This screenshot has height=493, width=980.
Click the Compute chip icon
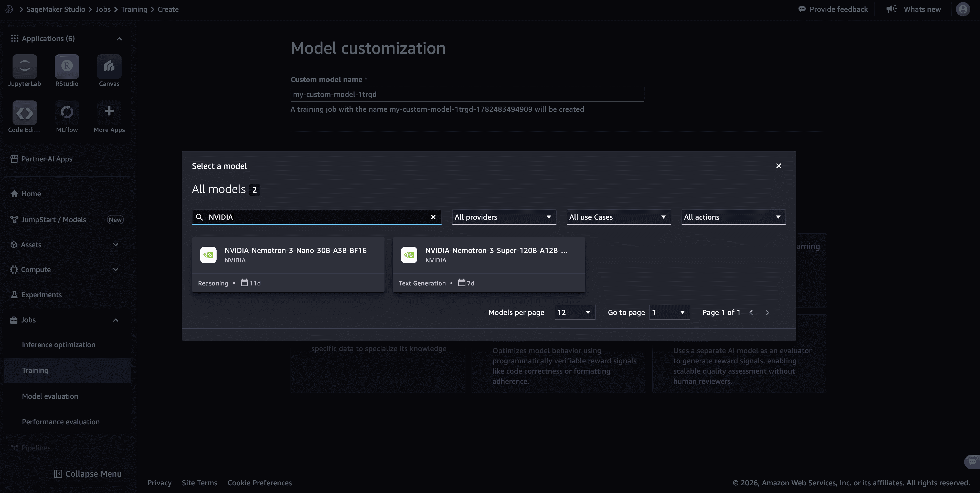tap(14, 270)
